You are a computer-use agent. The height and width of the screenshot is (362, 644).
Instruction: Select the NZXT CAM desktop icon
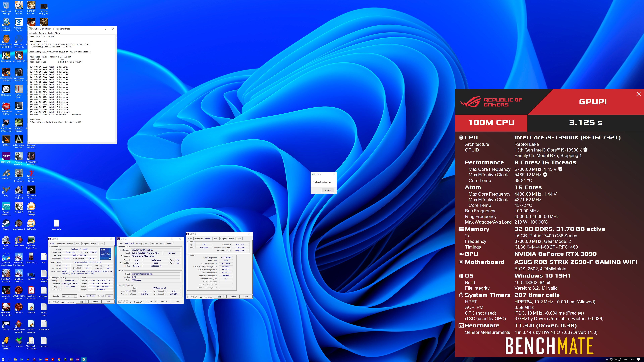coord(6,157)
